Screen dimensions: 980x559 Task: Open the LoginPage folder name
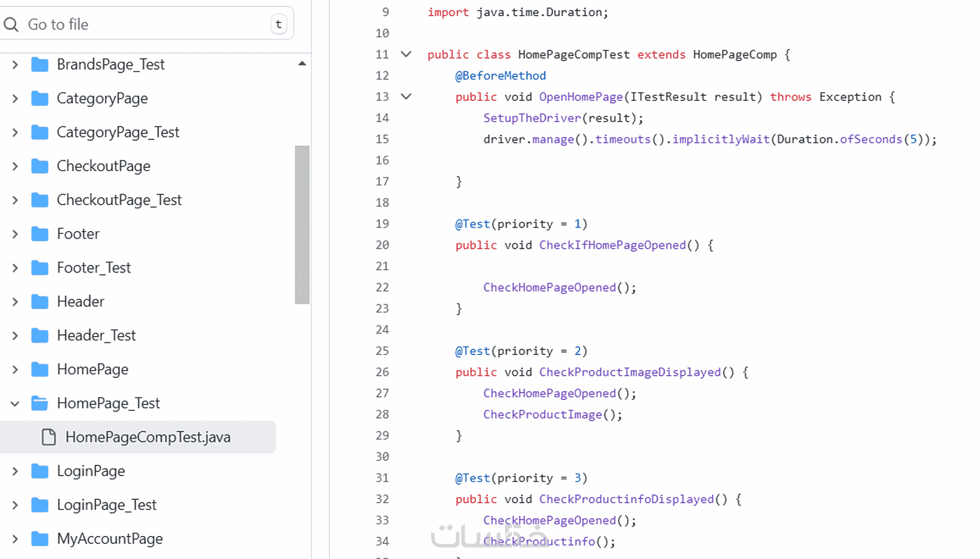[x=91, y=471]
